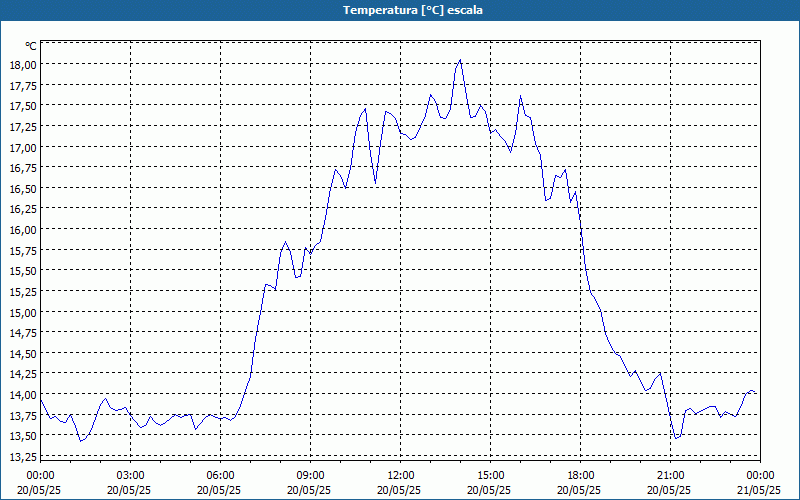
Task: Click the "15,25" y-axis tick label
Action: click(x=23, y=291)
